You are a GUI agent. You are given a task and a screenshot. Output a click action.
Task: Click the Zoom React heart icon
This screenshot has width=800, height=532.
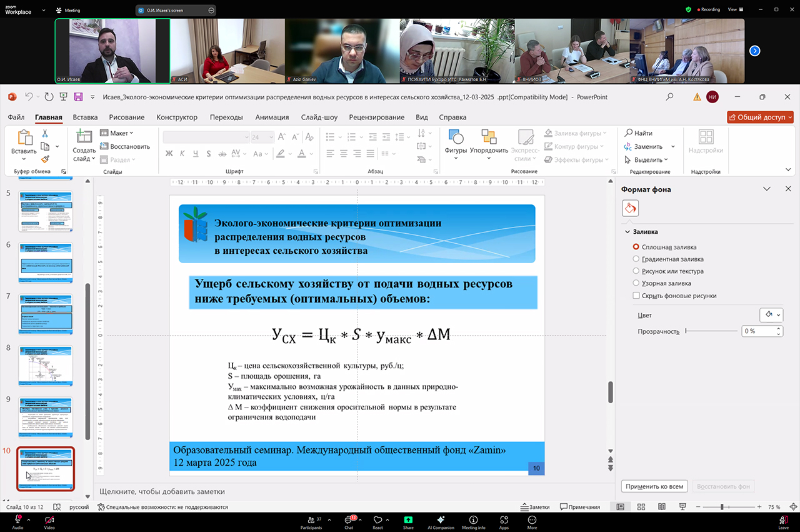coord(377,521)
